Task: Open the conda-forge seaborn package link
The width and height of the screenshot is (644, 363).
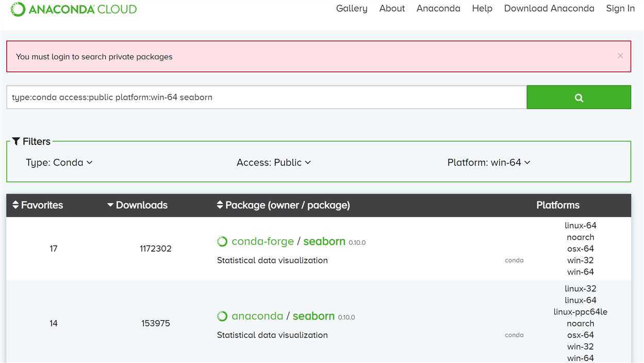Action: [324, 241]
